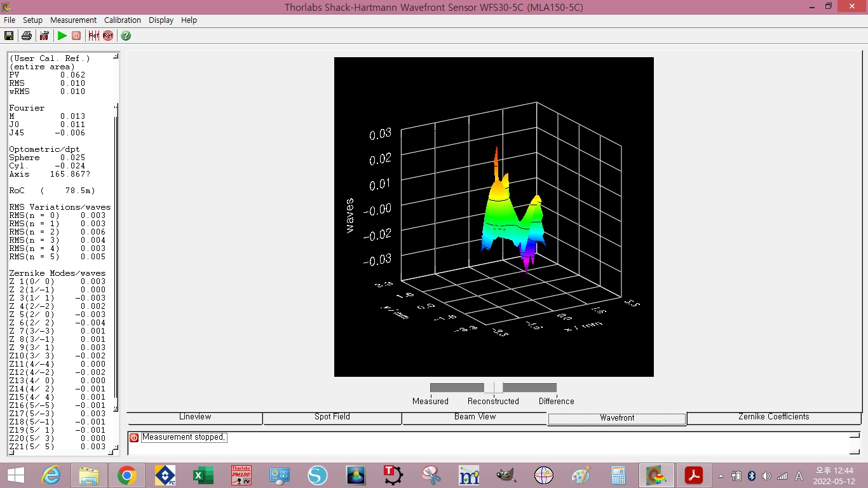This screenshot has width=868, height=488.
Task: Open Excel from taskbar
Action: (203, 475)
